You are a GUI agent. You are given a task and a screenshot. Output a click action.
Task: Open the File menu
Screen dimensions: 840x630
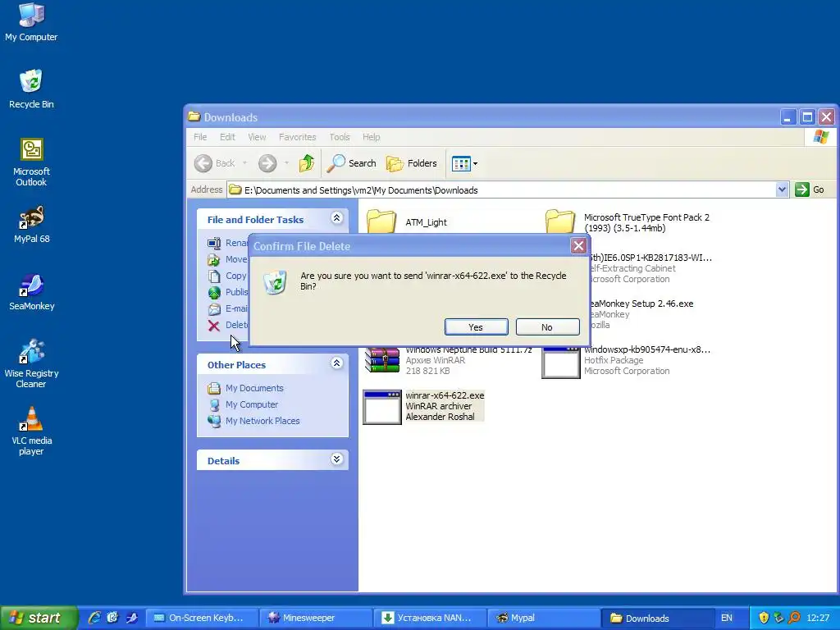[200, 137]
